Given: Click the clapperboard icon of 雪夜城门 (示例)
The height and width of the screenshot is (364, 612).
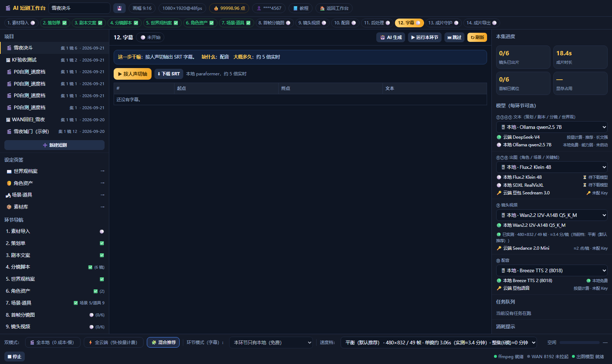Looking at the screenshot, I should click(x=9, y=131).
